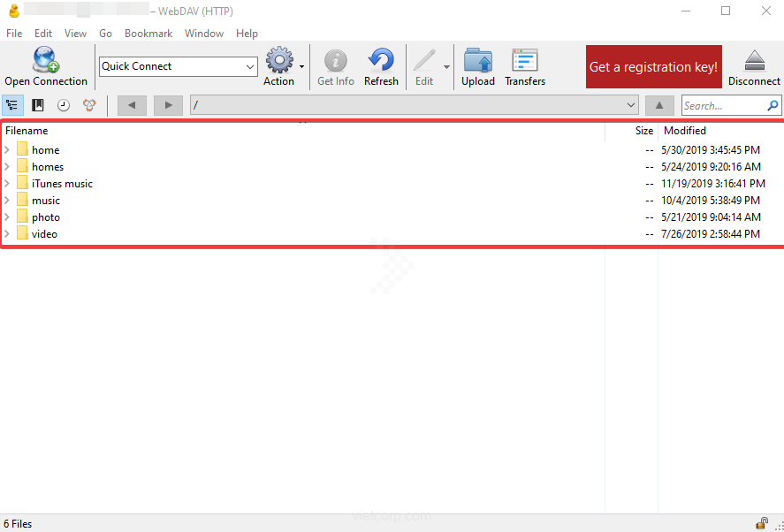Open the Quick Connect dropdown

[x=249, y=66]
